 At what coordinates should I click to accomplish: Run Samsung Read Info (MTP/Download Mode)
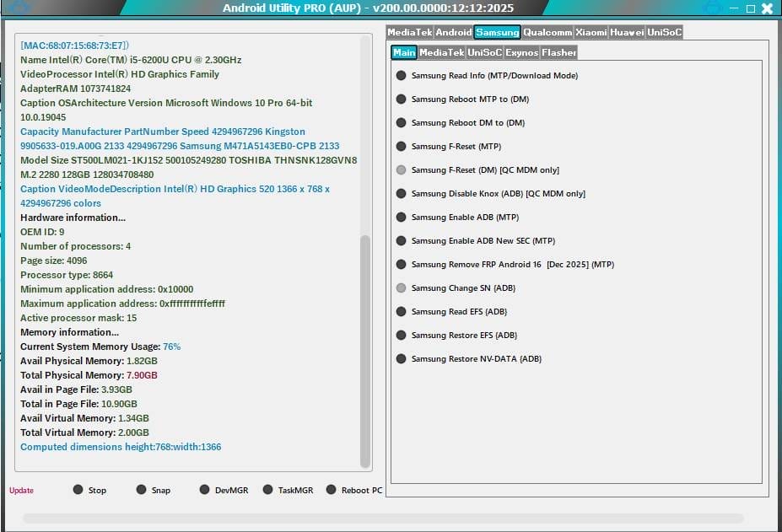point(401,75)
